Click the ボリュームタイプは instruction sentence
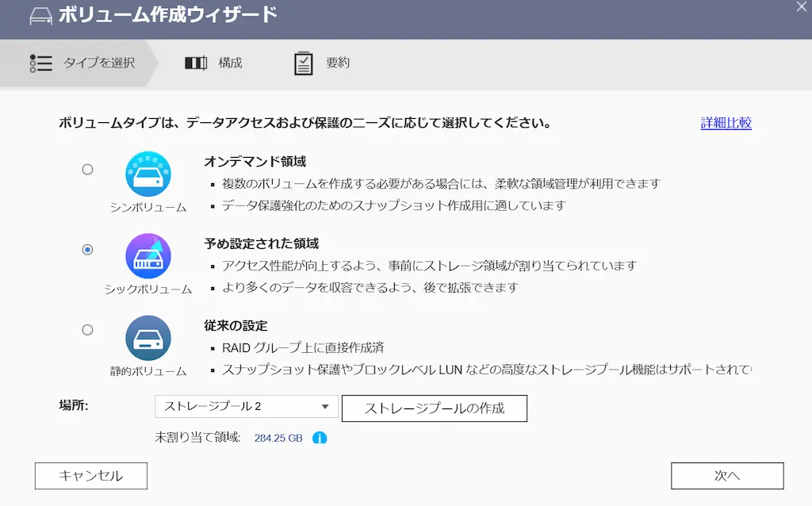The width and height of the screenshot is (812, 506). coord(304,123)
